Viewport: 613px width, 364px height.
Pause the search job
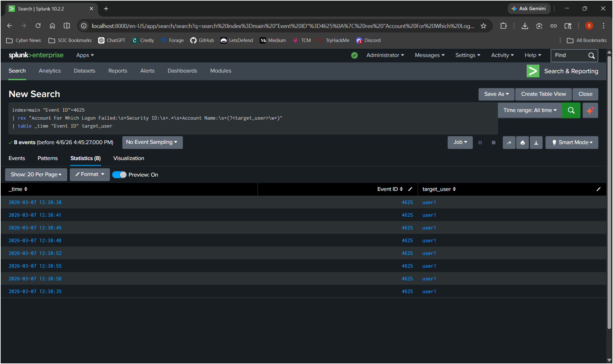click(480, 143)
